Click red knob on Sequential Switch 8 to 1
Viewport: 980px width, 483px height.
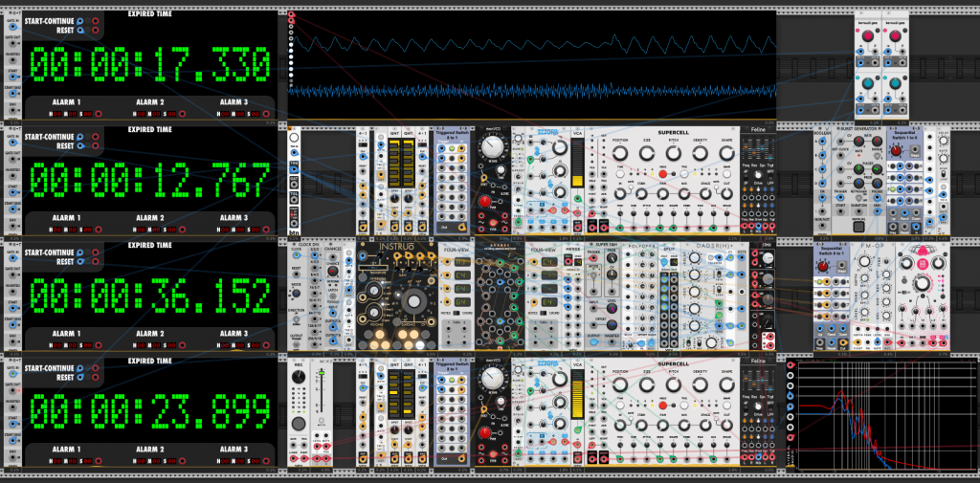click(x=823, y=267)
